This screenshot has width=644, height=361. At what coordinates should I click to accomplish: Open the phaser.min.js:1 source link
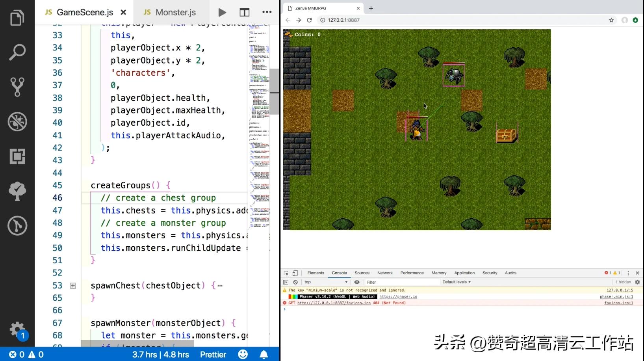point(616,297)
